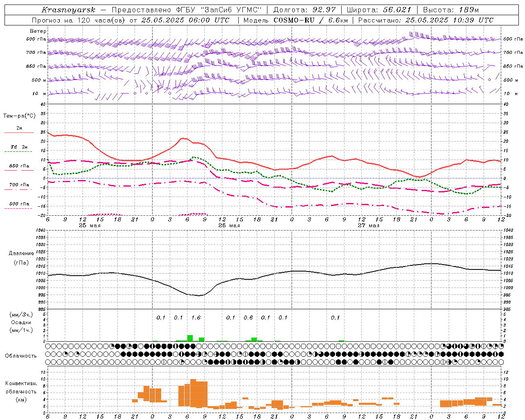Click the 'Тем-ра(°C)' temperature label
Screen dimensions: 525x420
pos(19,116)
